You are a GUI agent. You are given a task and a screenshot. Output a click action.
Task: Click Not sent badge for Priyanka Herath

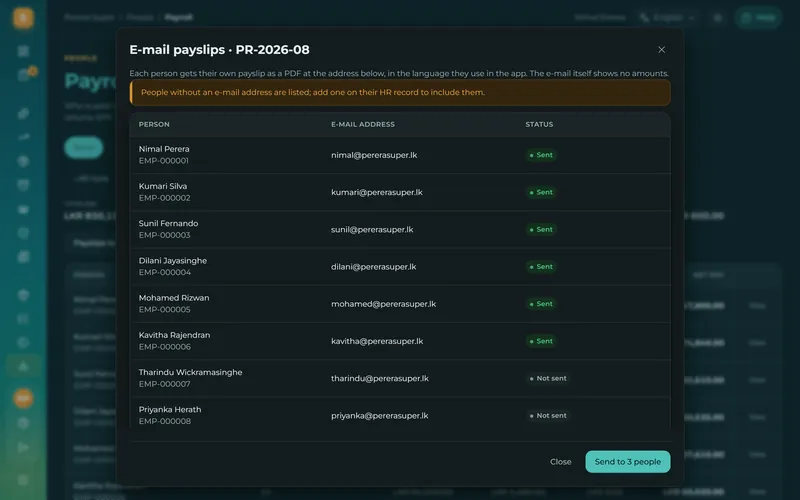548,416
